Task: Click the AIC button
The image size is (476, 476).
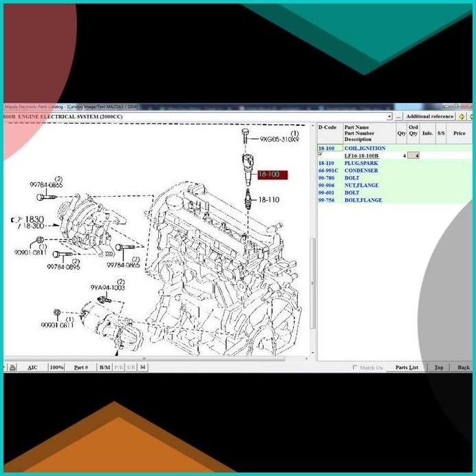Action: point(32,367)
